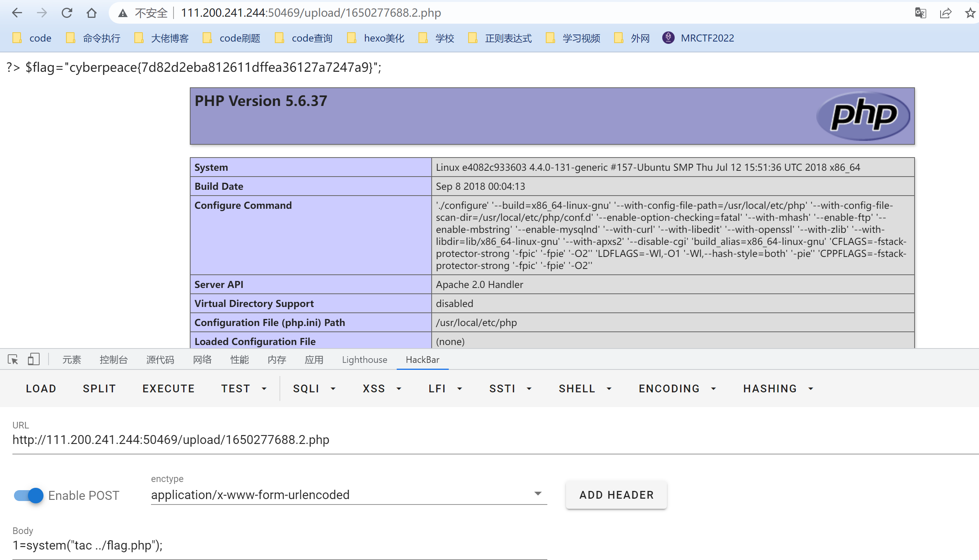Click the SPLIT button in HackBar
The width and height of the screenshot is (979, 560).
coord(99,389)
